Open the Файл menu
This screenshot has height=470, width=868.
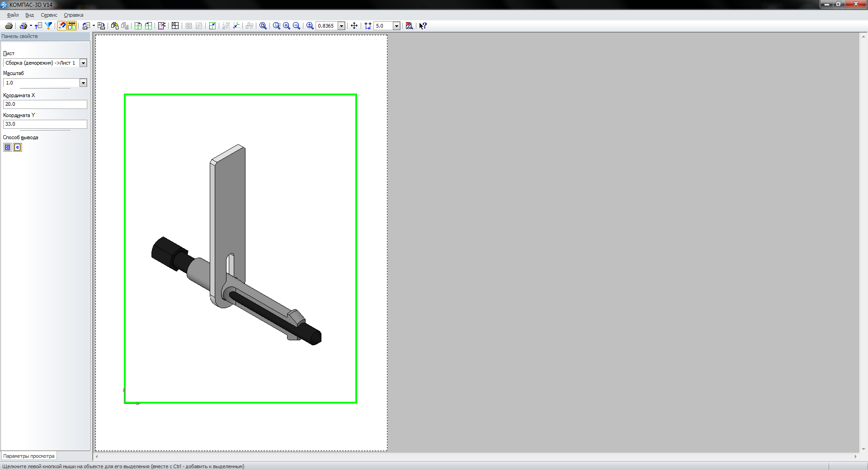tap(13, 15)
